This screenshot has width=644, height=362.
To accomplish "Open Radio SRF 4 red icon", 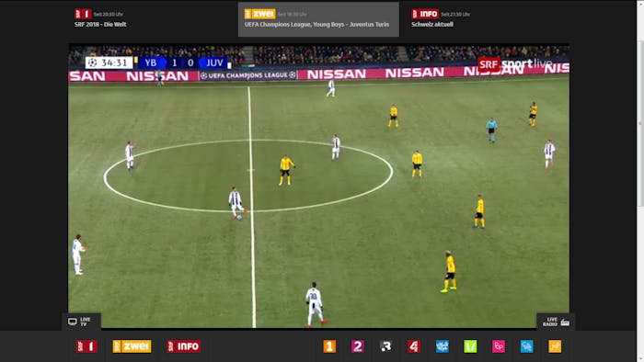I will (414, 346).
